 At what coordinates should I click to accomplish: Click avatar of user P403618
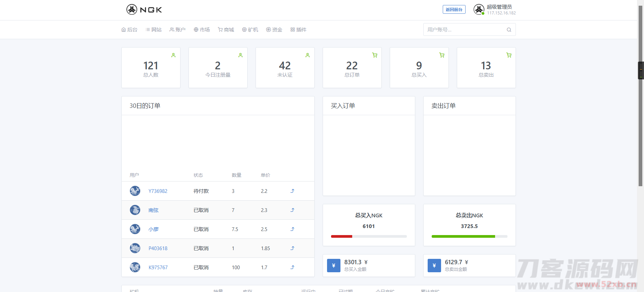(135, 248)
